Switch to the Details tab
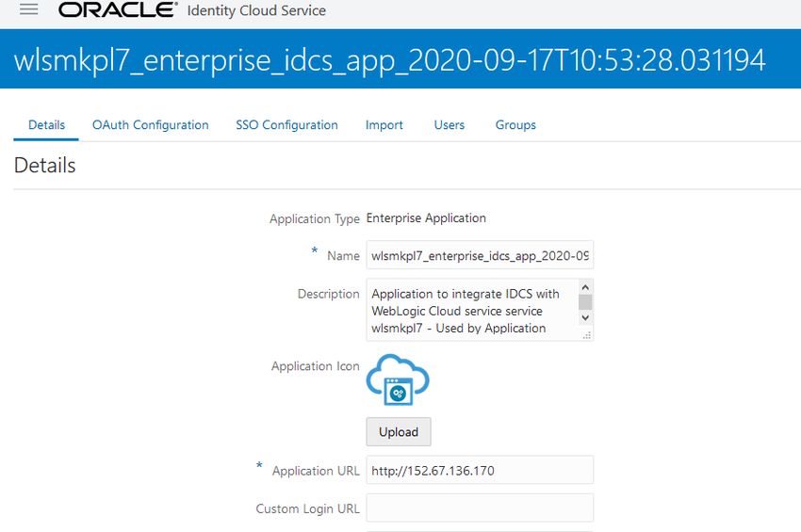The width and height of the screenshot is (801, 532). [x=46, y=125]
